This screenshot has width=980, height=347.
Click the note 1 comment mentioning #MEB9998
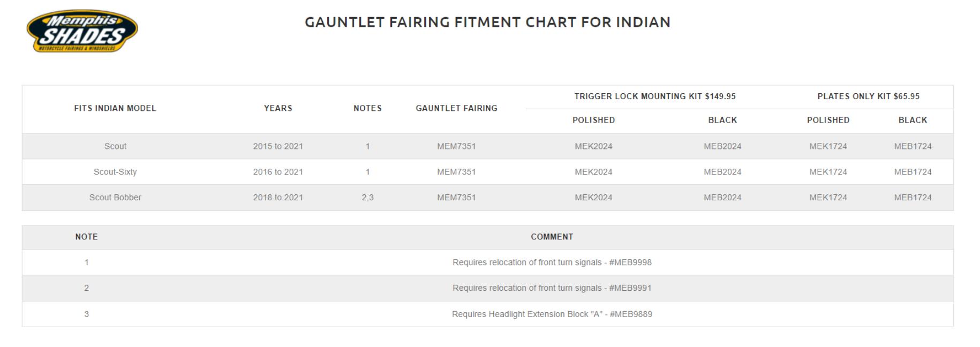click(x=552, y=262)
